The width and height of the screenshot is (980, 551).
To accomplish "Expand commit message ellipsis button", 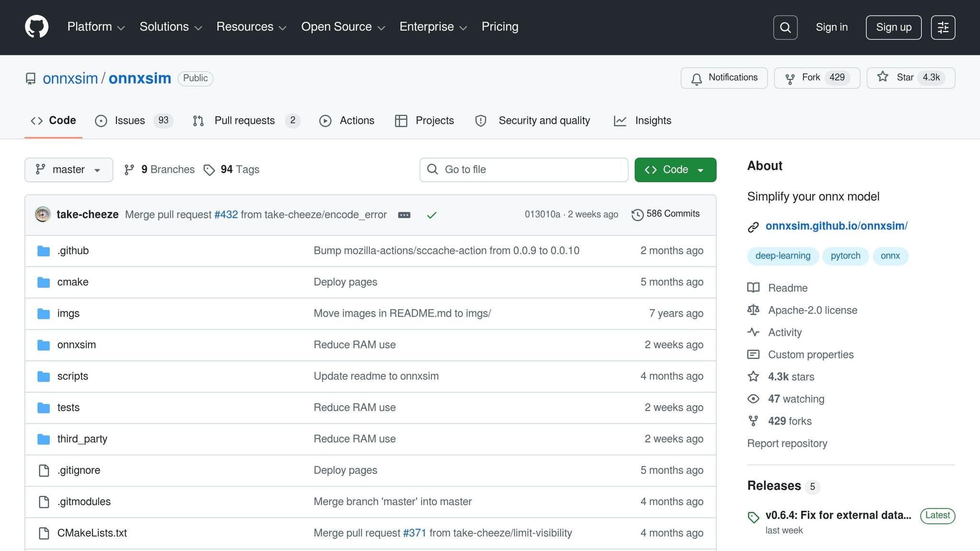I will point(404,215).
